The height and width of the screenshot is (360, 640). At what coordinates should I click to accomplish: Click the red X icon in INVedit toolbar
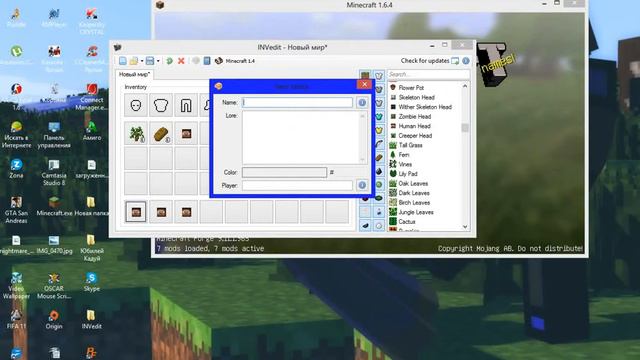pyautogui.click(x=181, y=61)
